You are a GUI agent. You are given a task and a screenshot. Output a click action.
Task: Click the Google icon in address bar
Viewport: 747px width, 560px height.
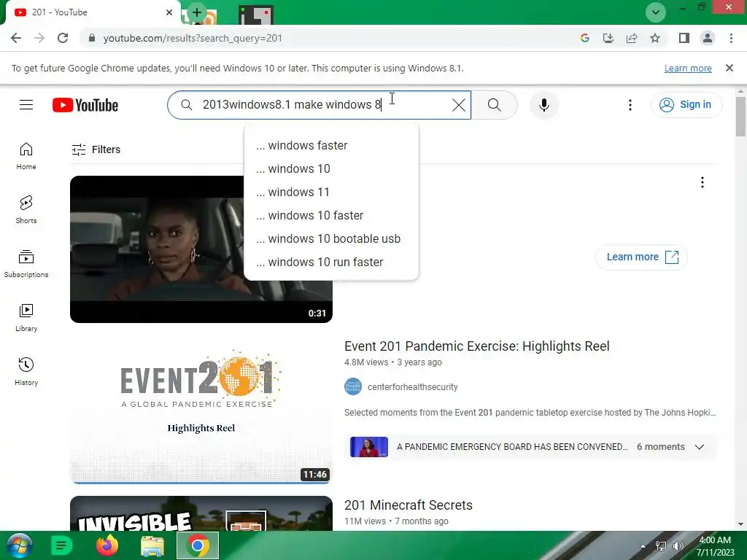pyautogui.click(x=585, y=38)
